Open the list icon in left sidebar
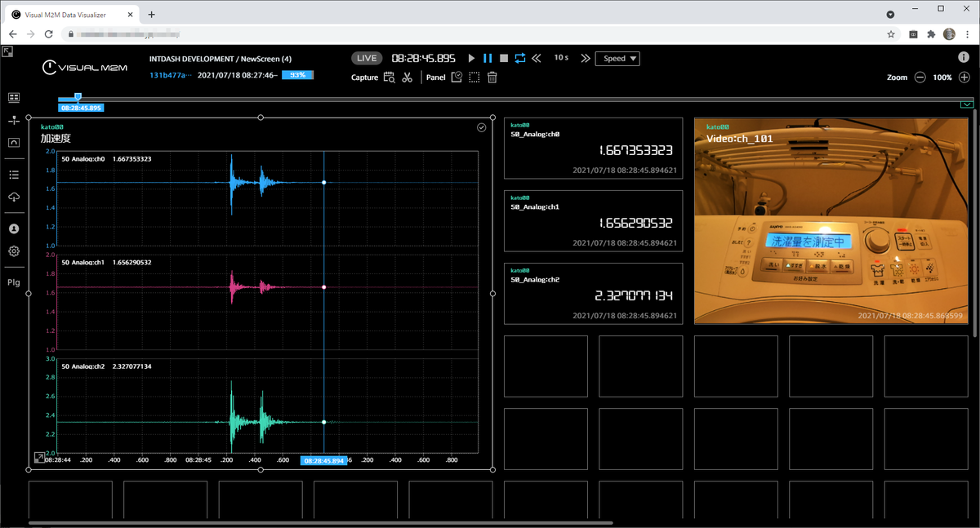980x528 pixels. click(14, 175)
